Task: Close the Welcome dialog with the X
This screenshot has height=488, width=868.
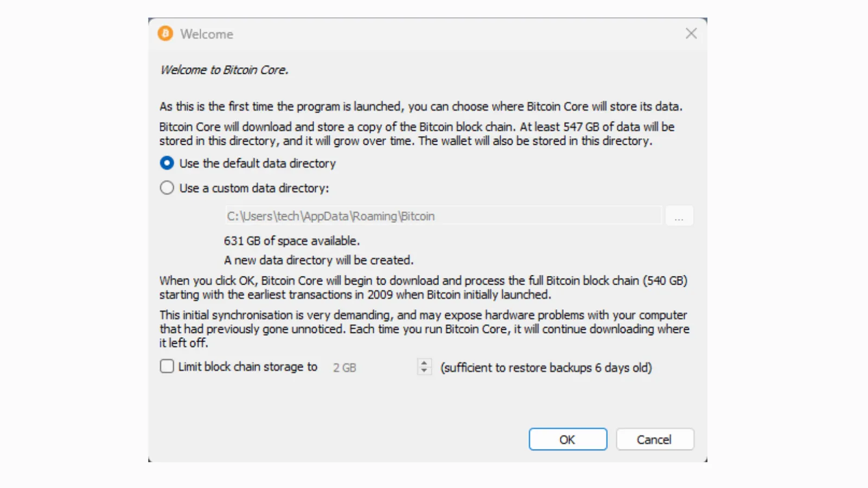Action: [691, 34]
